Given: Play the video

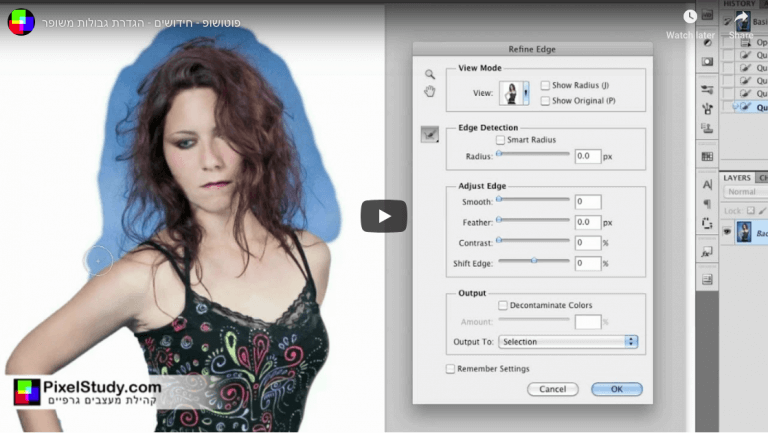Looking at the screenshot, I should click(x=384, y=216).
